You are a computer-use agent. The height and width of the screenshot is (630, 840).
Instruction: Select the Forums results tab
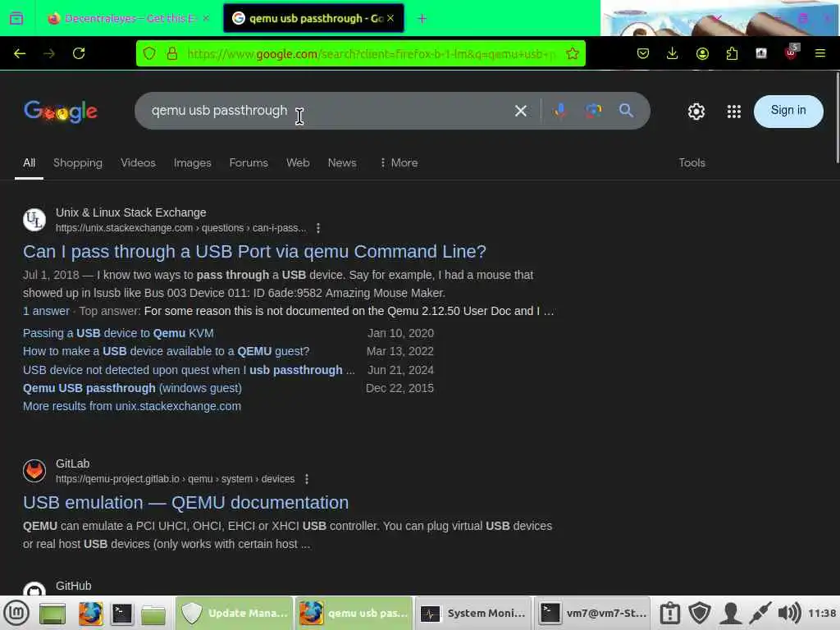click(x=249, y=163)
